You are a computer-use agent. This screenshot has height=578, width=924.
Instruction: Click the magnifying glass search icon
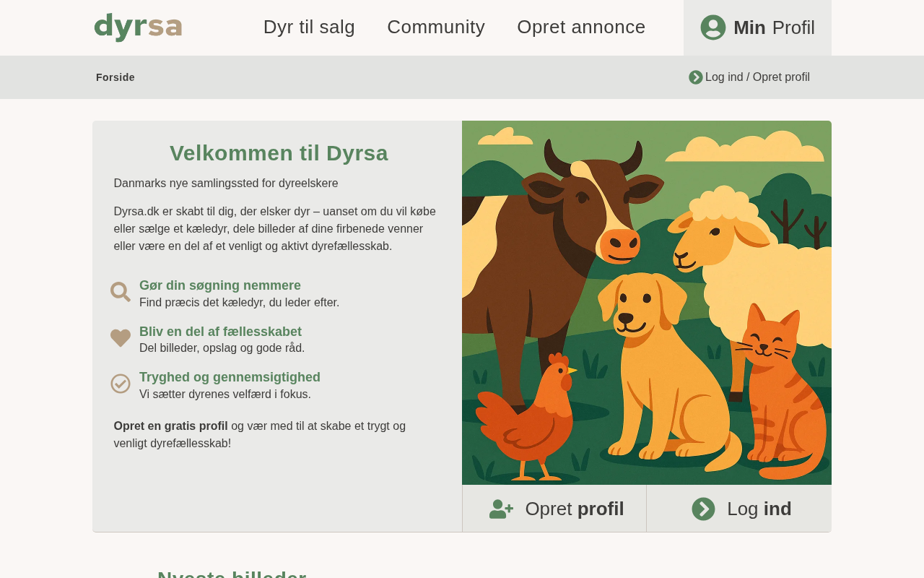(x=121, y=292)
